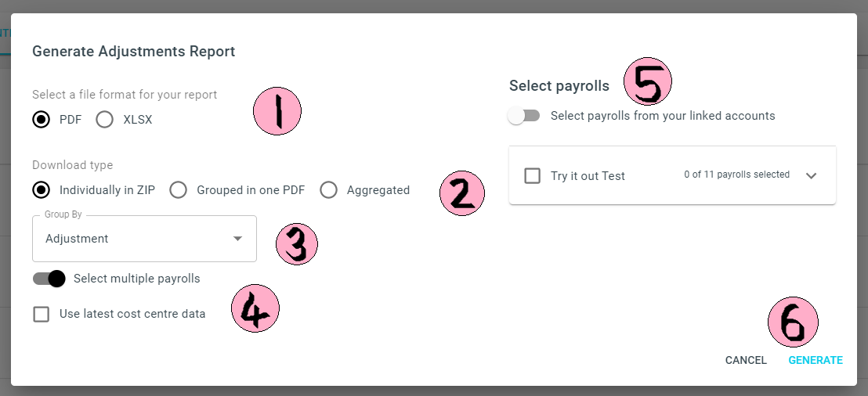Check Use latest cost centre data

click(x=41, y=314)
